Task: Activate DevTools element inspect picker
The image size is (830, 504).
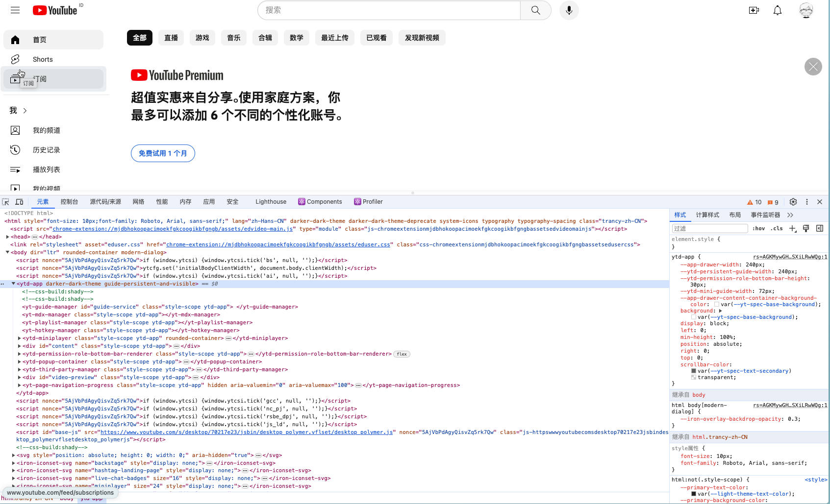Action: point(5,202)
